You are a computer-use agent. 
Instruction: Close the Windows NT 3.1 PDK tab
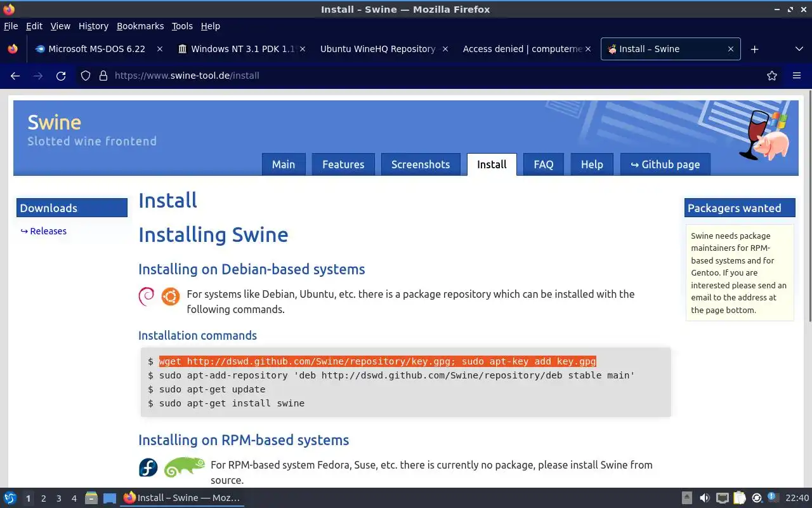(x=303, y=49)
